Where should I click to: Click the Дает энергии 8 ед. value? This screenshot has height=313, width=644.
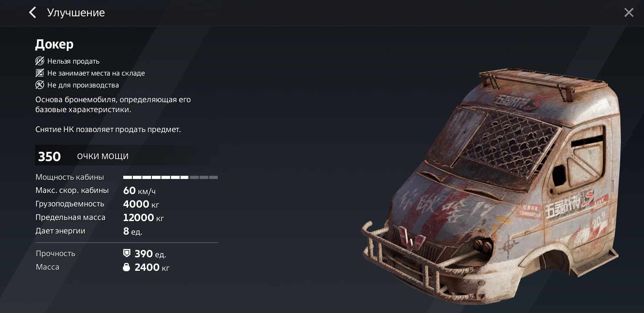pyautogui.click(x=133, y=231)
